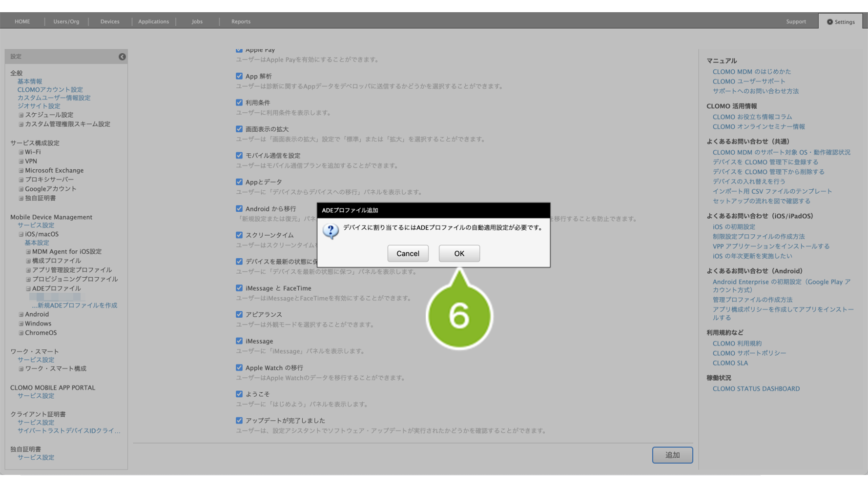Expand the Wi-Fi tree node
Viewport: 868px width, 488px height.
21,152
